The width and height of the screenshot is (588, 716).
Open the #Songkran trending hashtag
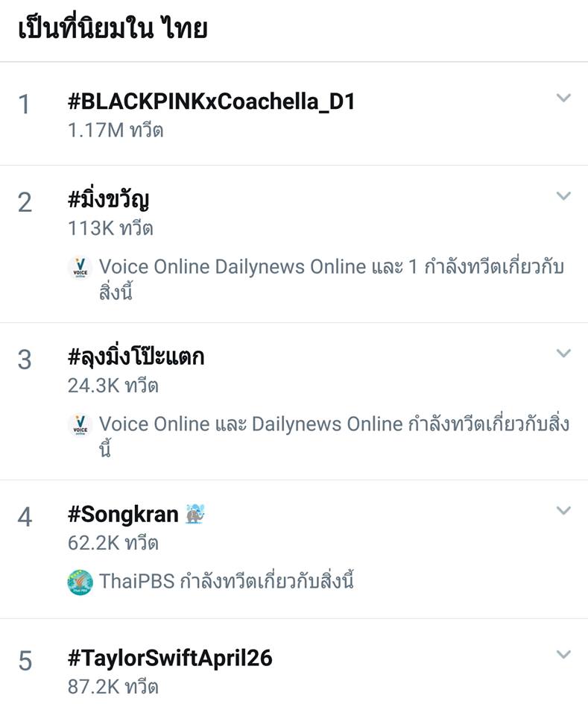[123, 515]
